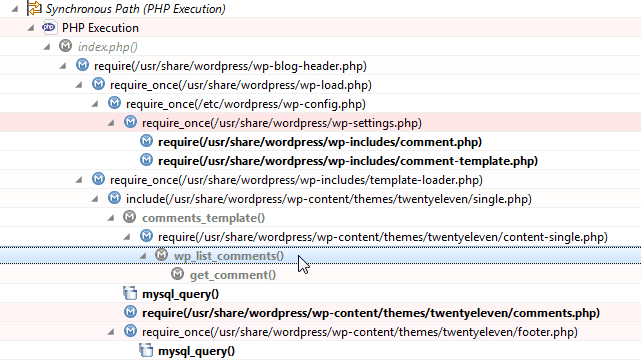Collapse the footer.php require_once node

click(x=110, y=332)
